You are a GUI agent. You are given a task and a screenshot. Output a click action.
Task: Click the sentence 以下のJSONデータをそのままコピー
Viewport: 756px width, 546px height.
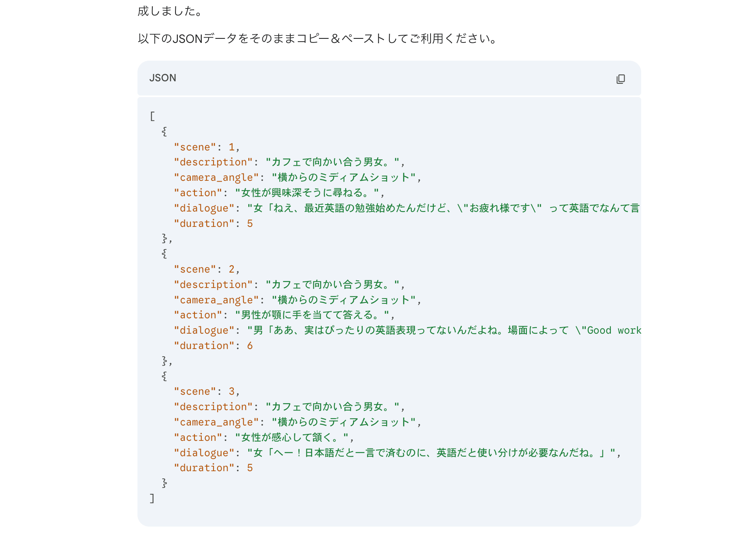click(317, 39)
